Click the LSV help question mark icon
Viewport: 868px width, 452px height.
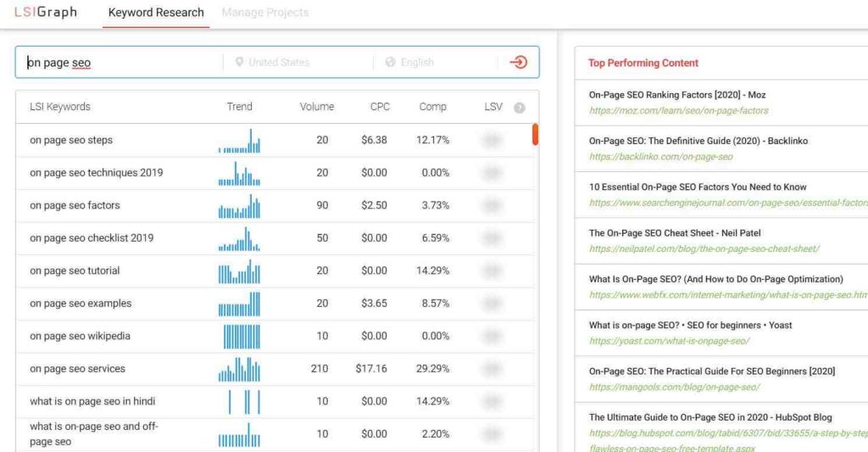(x=520, y=108)
